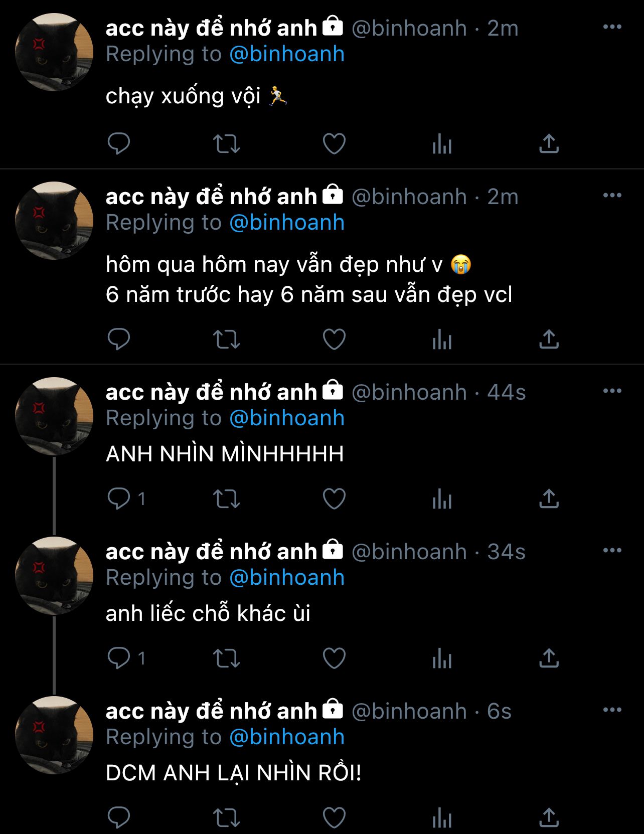The height and width of the screenshot is (834, 644).
Task: Open replies on "ANH NHÌN MÌNHHHHH" tweet
Action: pos(126,499)
